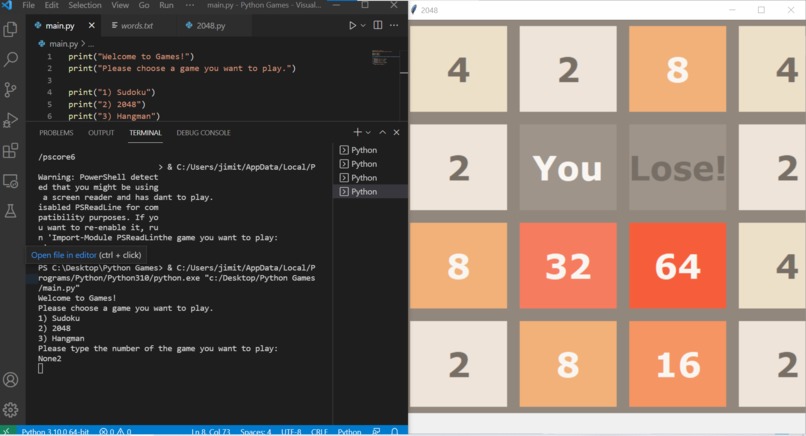
Task: Open editor More Actions ellipsis
Action: 394,25
